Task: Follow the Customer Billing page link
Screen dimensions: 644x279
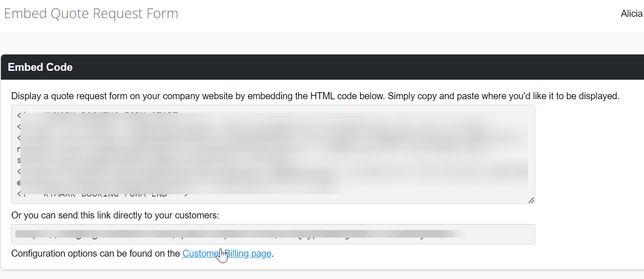Action: point(227,254)
